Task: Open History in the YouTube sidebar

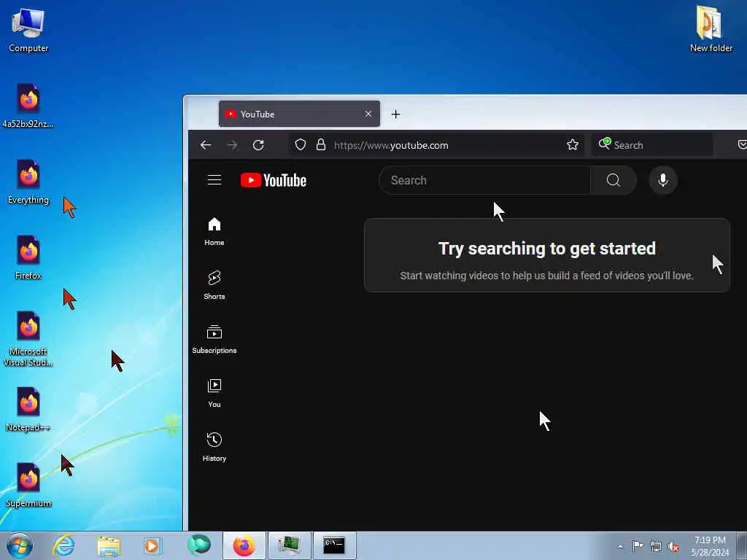Action: 214,447
